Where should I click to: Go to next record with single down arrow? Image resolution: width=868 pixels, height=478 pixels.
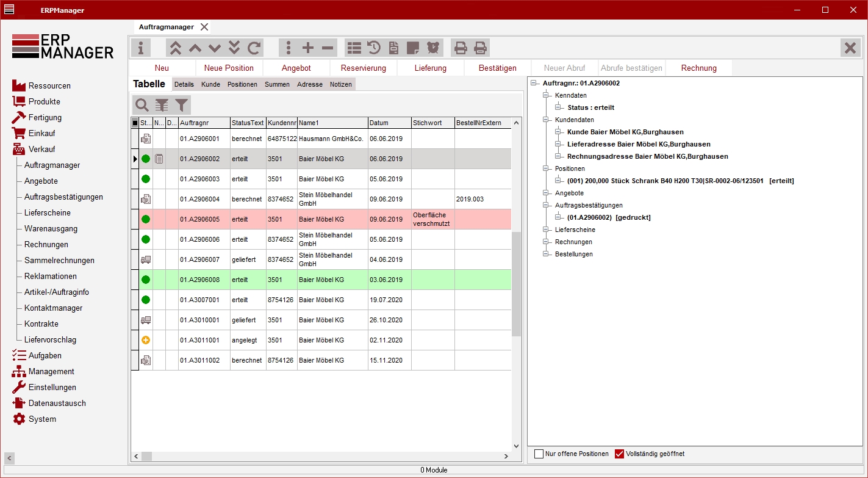[x=215, y=48]
